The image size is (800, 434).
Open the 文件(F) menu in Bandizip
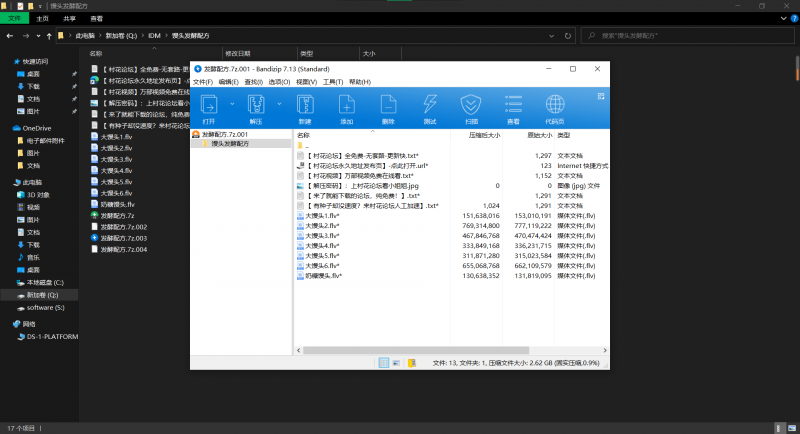pos(203,81)
